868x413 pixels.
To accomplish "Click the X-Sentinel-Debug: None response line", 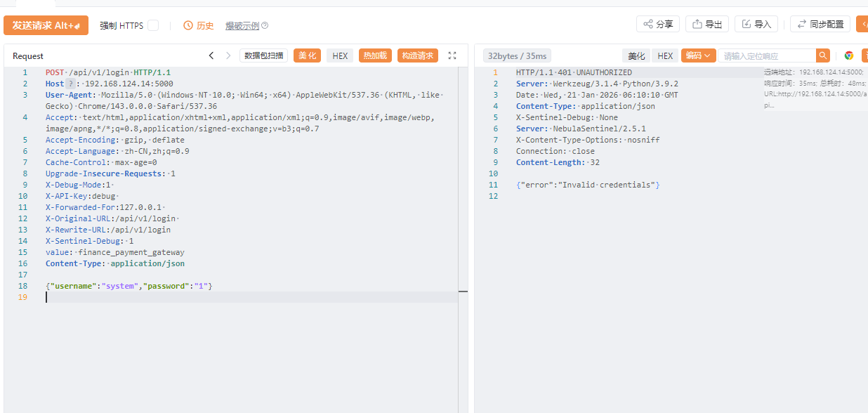I will 567,117.
